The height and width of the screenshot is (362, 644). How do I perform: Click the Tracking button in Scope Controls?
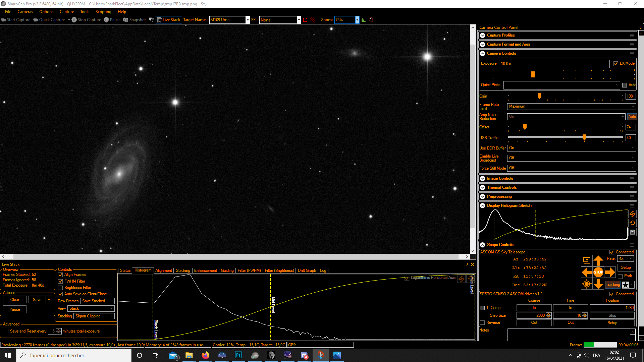pos(613,285)
